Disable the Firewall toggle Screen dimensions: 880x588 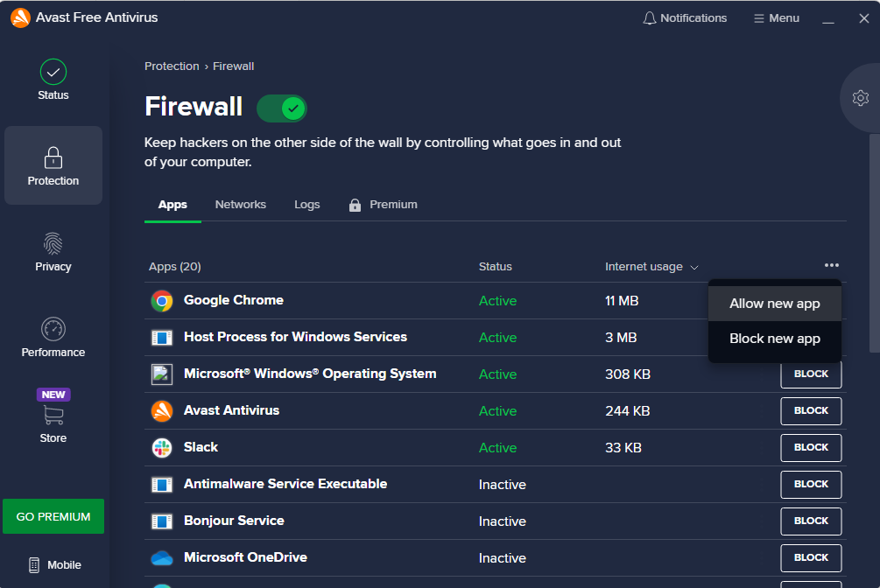tap(281, 108)
